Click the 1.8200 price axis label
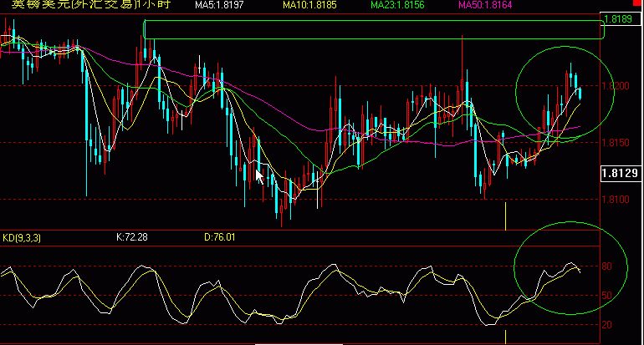 [x=616, y=86]
